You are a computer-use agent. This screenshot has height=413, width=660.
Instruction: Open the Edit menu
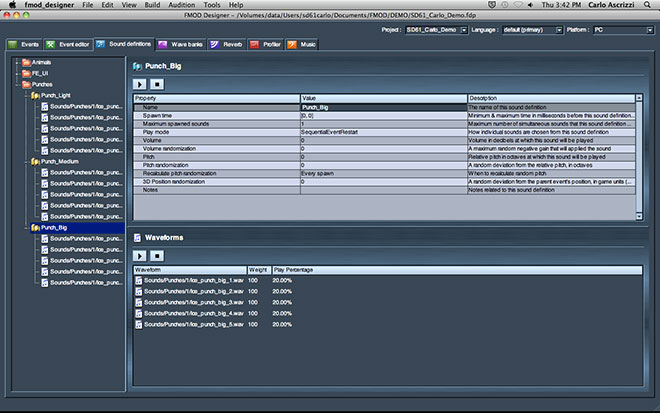[107, 5]
